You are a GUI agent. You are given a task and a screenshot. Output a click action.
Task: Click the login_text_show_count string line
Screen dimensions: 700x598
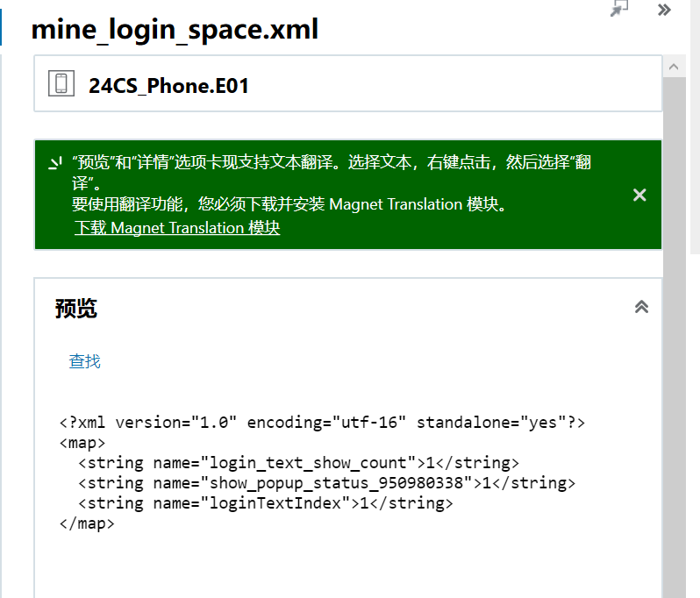point(298,463)
